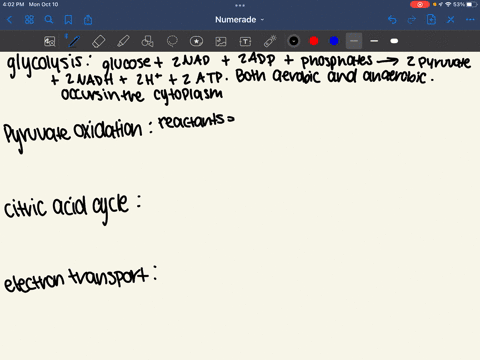Viewport: 480px width, 360px height.
Task: Select the Laser pointer tool
Action: [x=270, y=41]
